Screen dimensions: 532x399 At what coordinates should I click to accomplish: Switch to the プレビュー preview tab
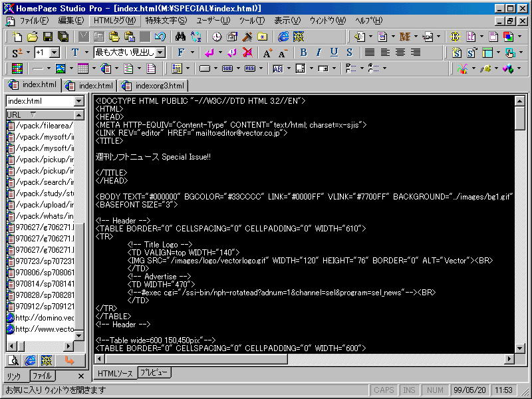tap(154, 372)
